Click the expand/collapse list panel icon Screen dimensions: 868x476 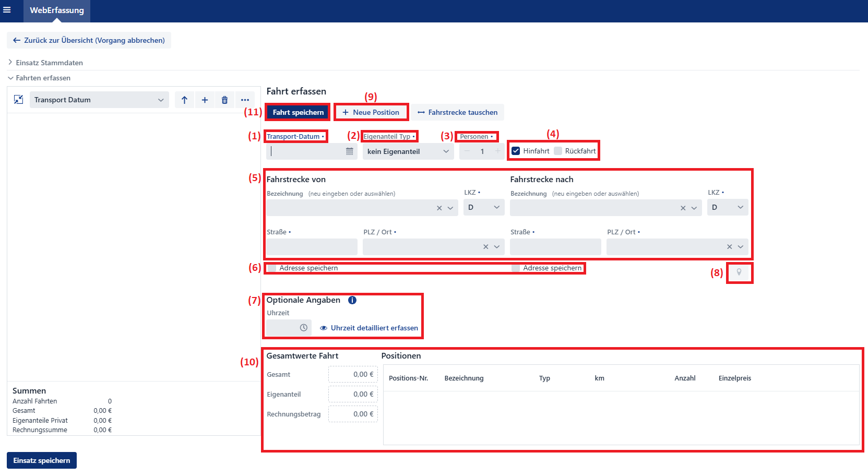18,100
